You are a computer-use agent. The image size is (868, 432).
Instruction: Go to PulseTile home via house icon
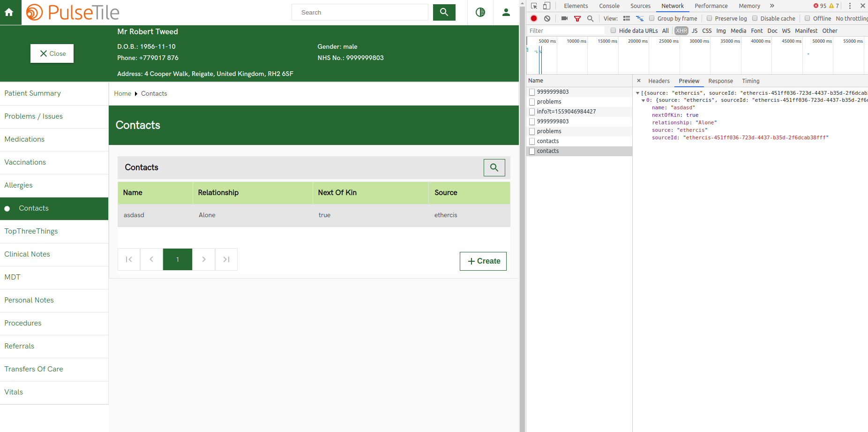[9, 12]
